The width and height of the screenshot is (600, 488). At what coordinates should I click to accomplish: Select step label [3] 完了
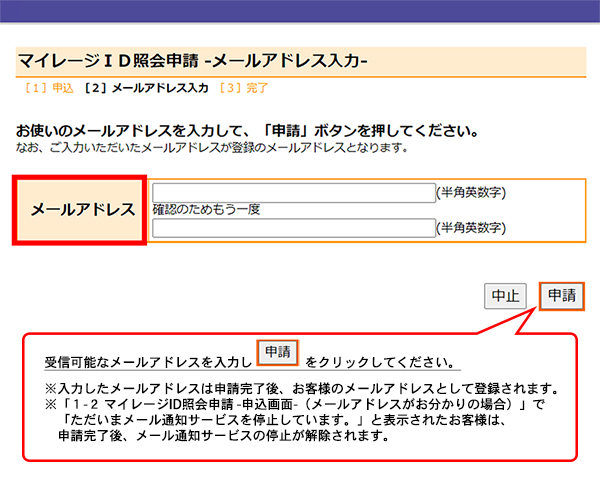pos(243,88)
